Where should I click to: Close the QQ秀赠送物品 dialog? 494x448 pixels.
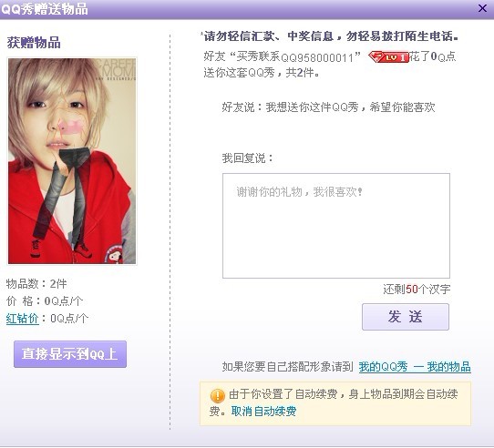pyautogui.click(x=482, y=8)
